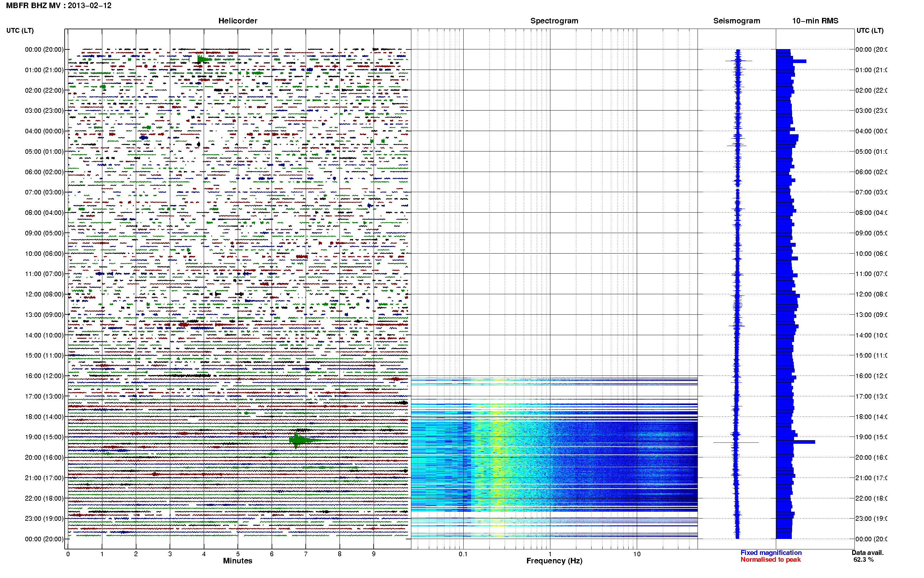Image resolution: width=924 pixels, height=578 pixels.
Task: Select left time label '10:00 (06:00)'
Action: point(44,254)
